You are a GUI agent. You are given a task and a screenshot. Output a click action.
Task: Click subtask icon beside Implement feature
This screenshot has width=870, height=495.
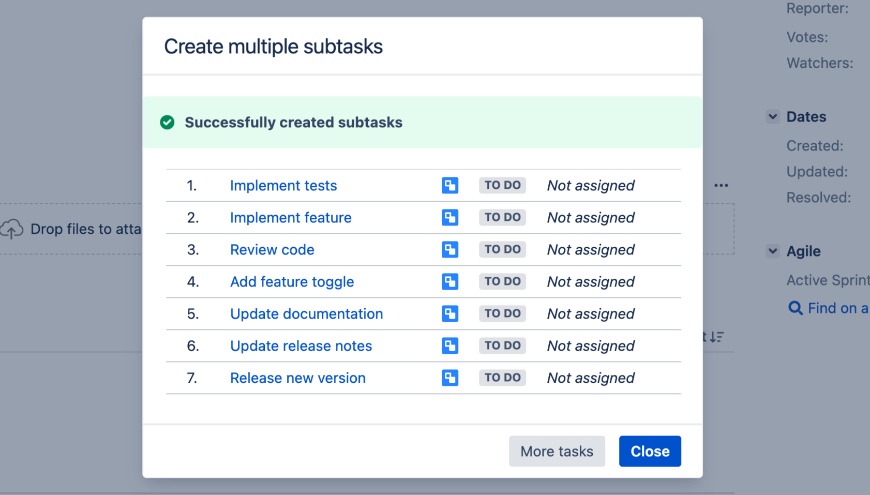click(x=450, y=217)
